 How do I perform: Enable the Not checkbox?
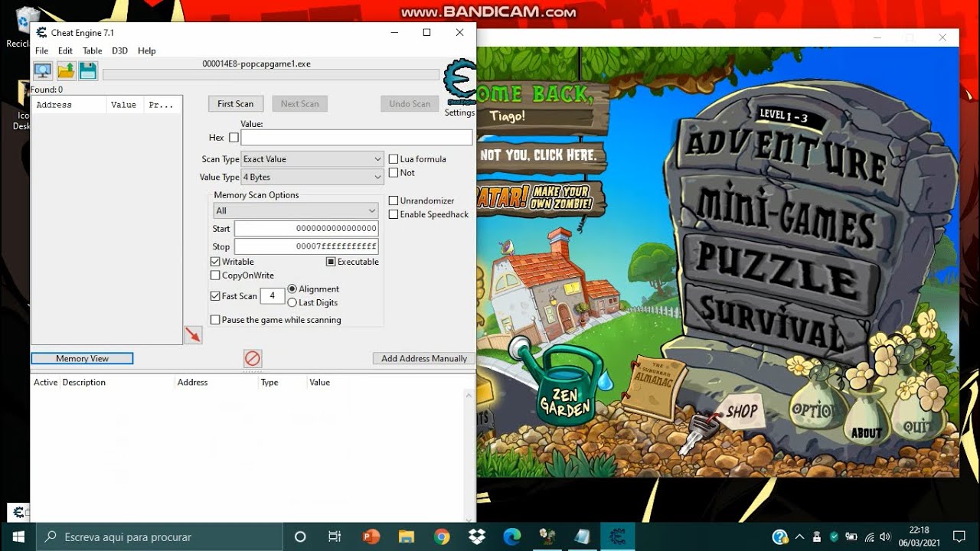(x=394, y=173)
